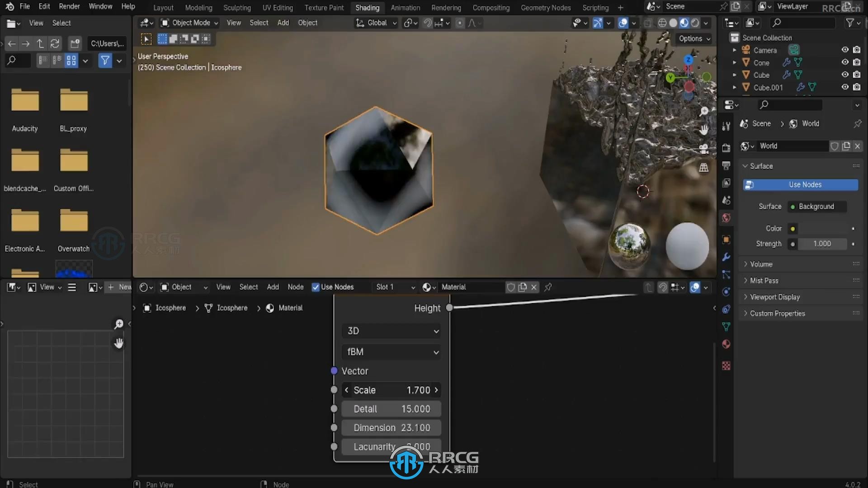868x488 pixels.
Task: Toggle file browser filter button
Action: tap(105, 60)
